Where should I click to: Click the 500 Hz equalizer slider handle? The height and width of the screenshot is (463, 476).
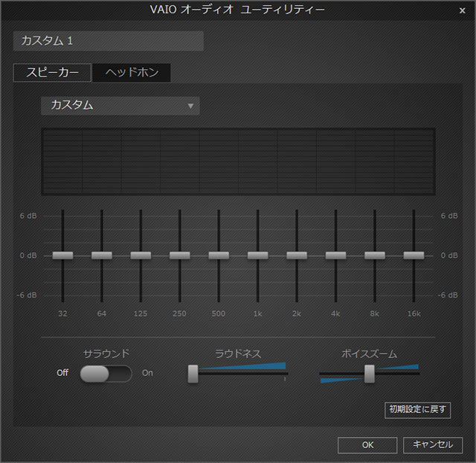click(x=219, y=255)
